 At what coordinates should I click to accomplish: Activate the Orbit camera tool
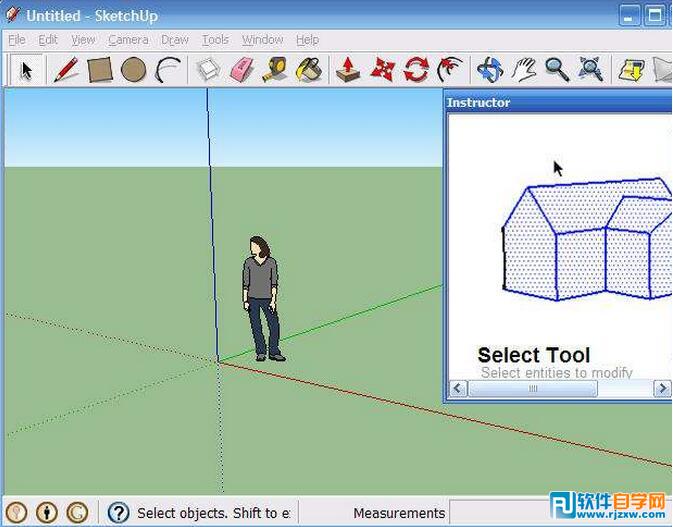click(490, 70)
